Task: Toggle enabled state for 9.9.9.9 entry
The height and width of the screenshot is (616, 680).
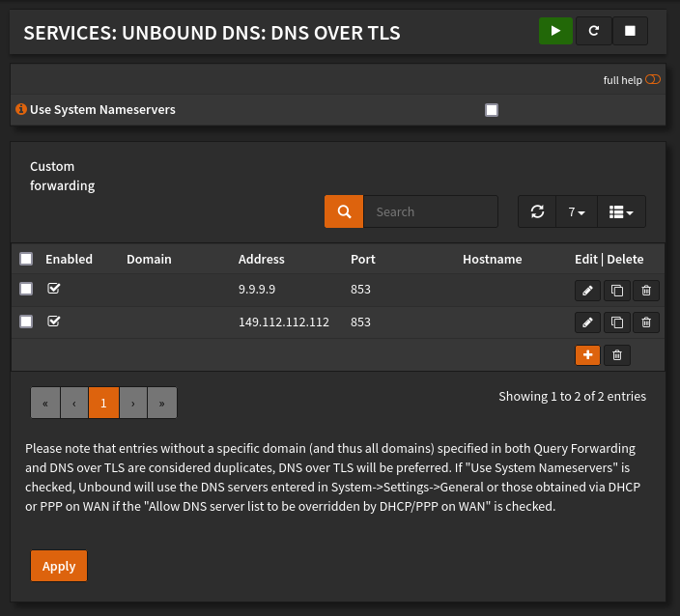Action: (53, 289)
